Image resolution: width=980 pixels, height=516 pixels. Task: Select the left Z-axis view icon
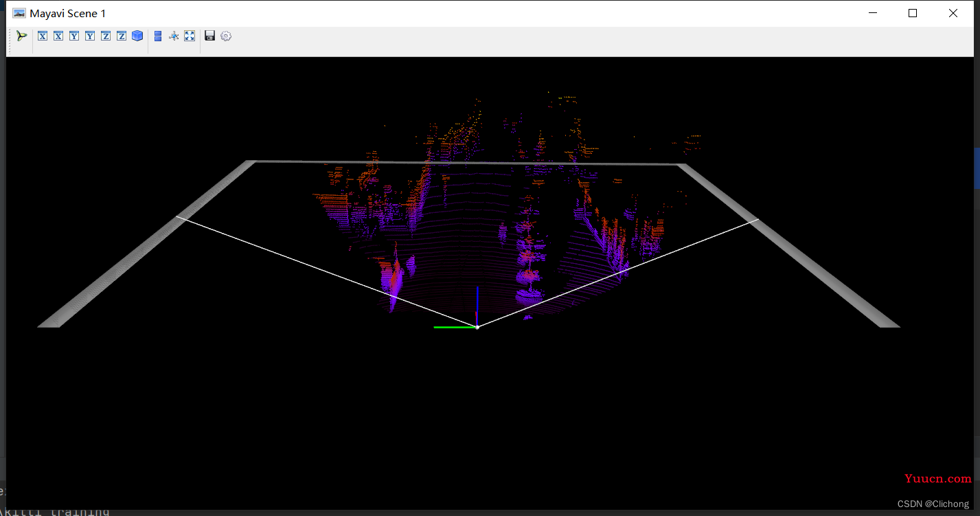pyautogui.click(x=106, y=36)
